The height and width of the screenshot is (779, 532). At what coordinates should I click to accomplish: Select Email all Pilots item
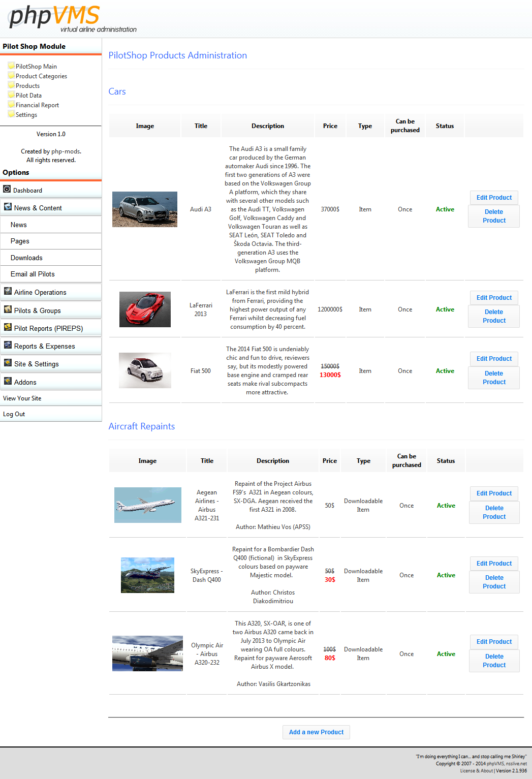pos(51,274)
